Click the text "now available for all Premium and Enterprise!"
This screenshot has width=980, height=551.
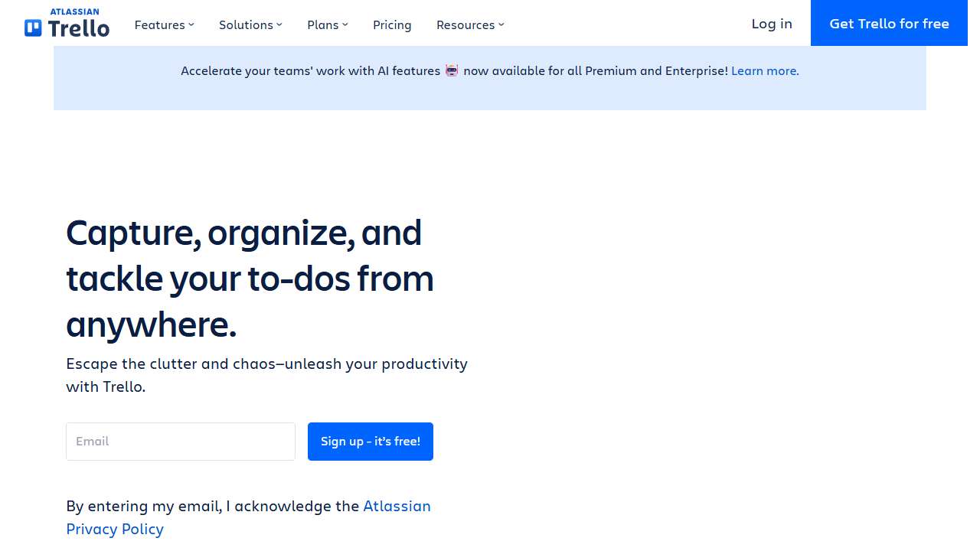(x=596, y=70)
